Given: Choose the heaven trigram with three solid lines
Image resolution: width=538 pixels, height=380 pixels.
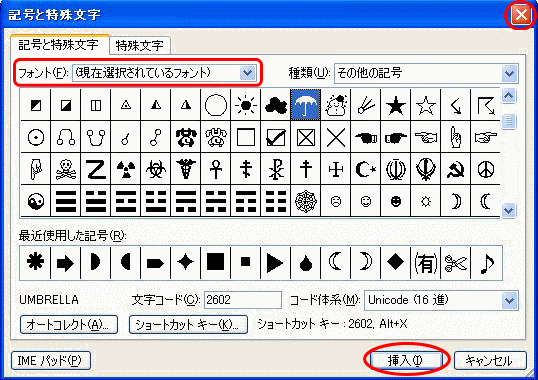Looking at the screenshot, I should coord(66,201).
